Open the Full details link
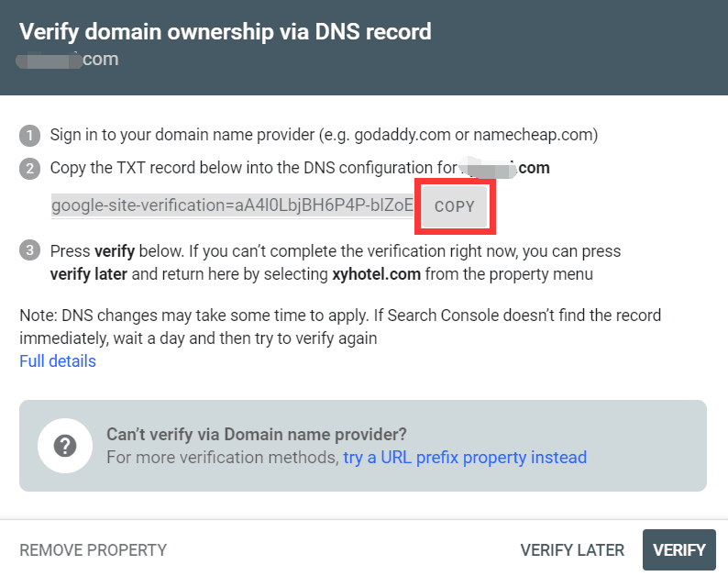This screenshot has height=576, width=728. tap(58, 361)
